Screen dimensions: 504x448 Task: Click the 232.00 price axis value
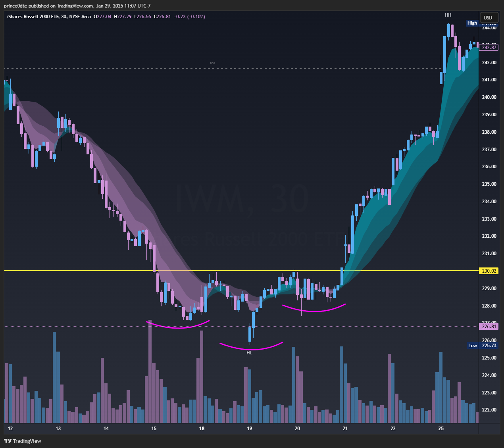coord(489,236)
